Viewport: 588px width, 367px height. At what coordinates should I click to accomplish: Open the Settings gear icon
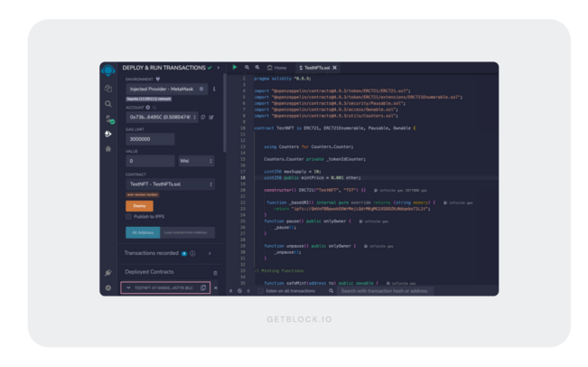108,287
